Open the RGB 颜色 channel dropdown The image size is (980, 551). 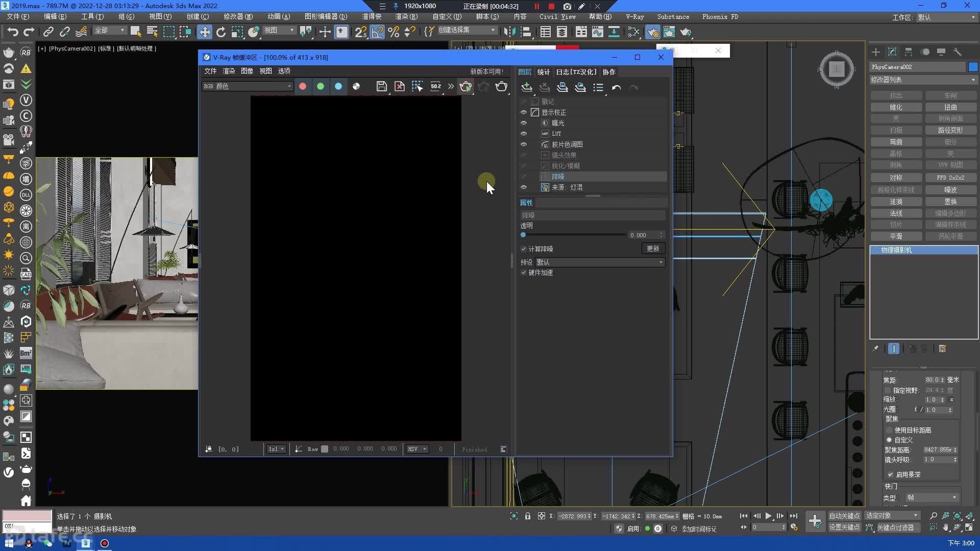pyautogui.click(x=247, y=86)
